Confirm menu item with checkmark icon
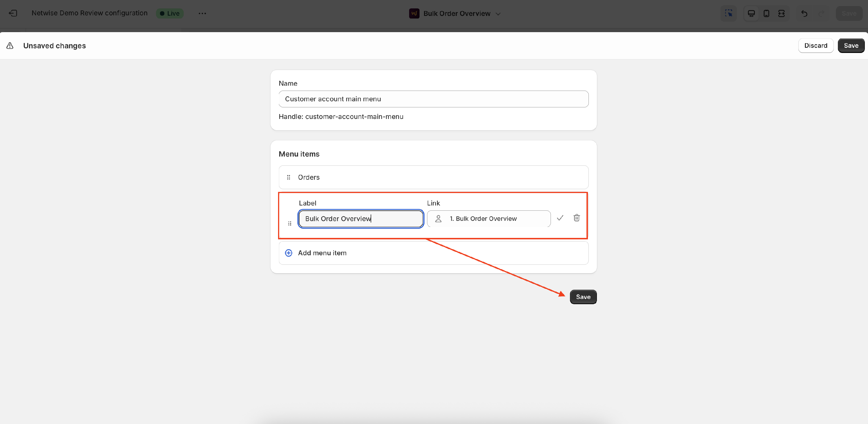The width and height of the screenshot is (868, 424). 560,218
